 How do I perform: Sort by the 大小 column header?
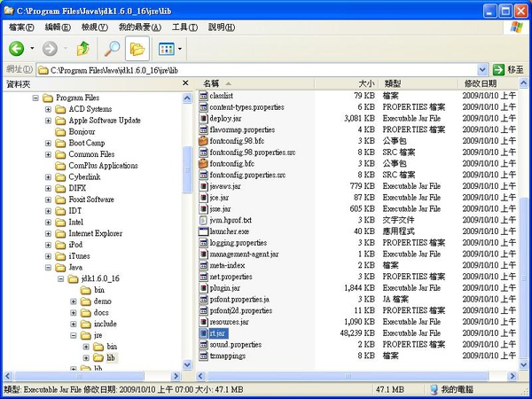click(x=347, y=83)
